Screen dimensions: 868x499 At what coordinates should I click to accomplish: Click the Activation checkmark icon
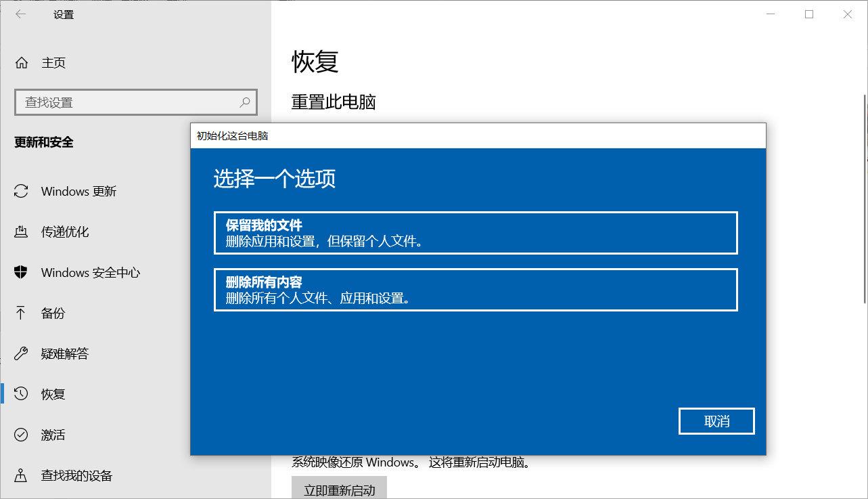pos(22,435)
